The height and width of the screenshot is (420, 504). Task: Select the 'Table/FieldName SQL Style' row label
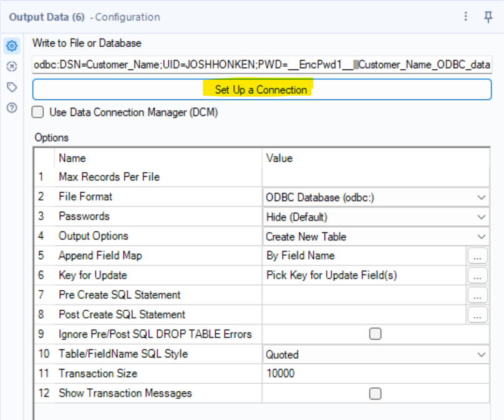[124, 354]
